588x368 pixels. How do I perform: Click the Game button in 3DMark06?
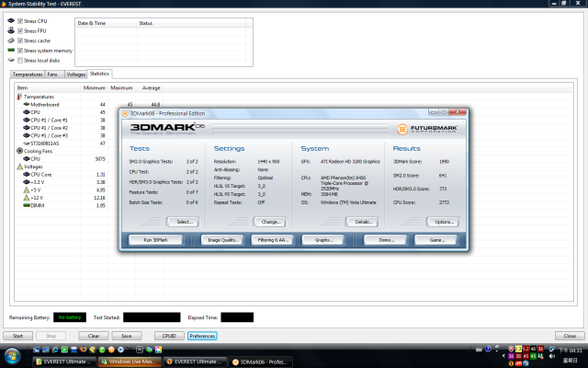[435, 239]
